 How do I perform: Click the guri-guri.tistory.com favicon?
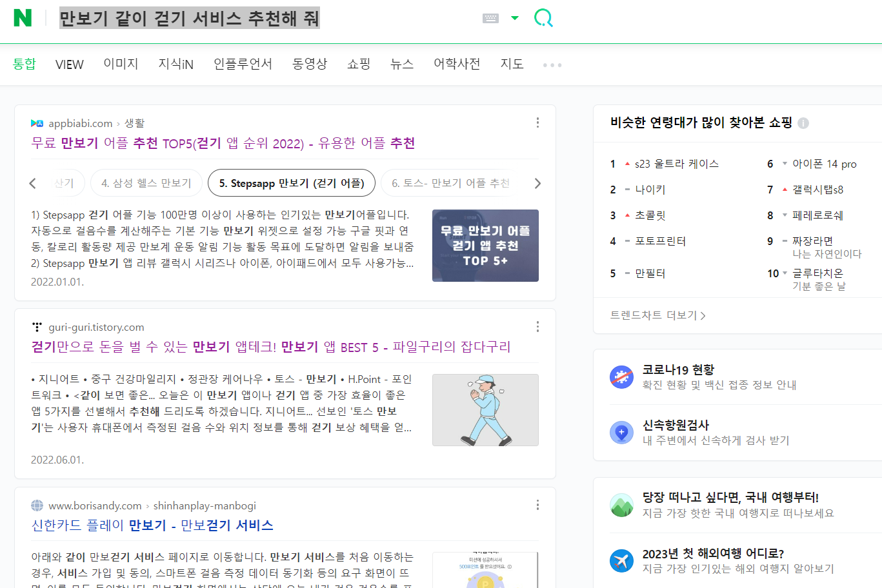point(37,327)
